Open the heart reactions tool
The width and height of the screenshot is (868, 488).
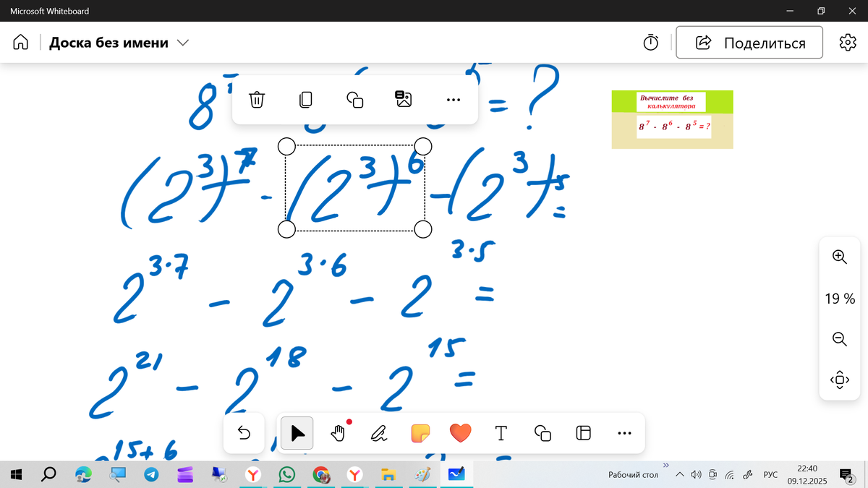[x=461, y=433]
